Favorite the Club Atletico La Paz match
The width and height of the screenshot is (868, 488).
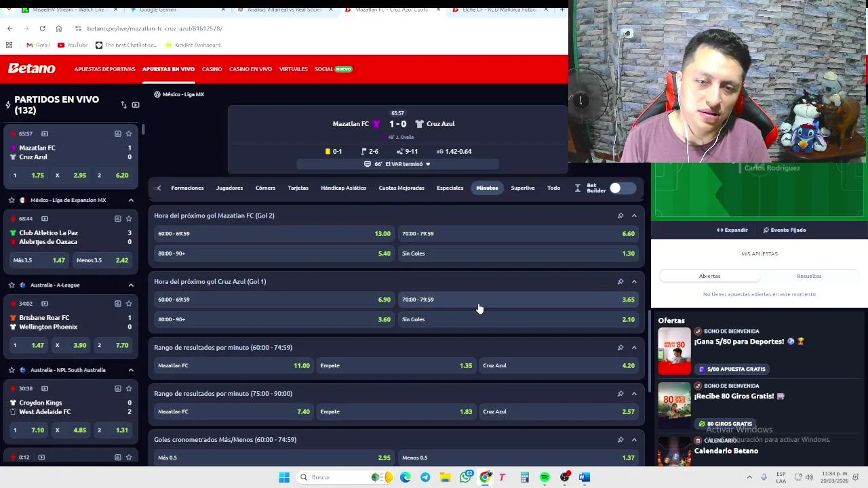coord(129,218)
